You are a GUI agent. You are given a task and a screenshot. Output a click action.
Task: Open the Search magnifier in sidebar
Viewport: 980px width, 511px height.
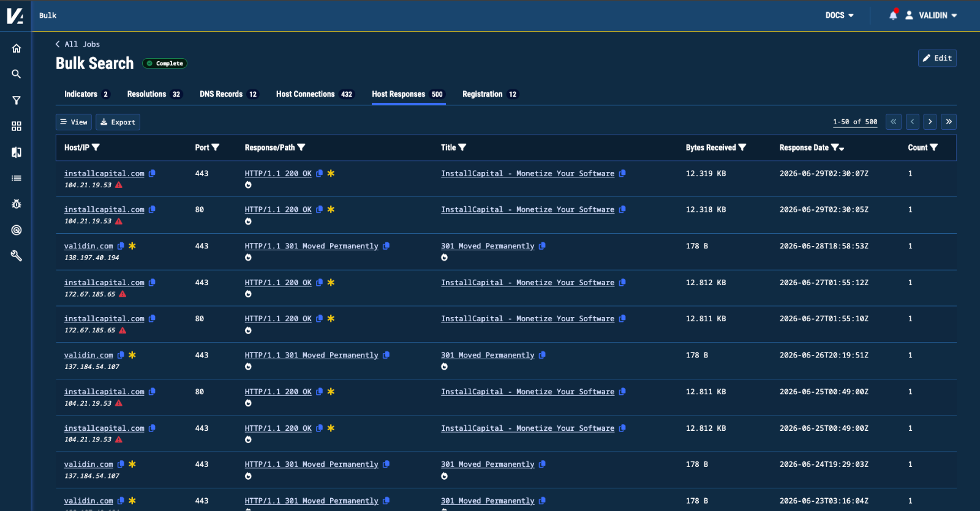[x=17, y=74]
